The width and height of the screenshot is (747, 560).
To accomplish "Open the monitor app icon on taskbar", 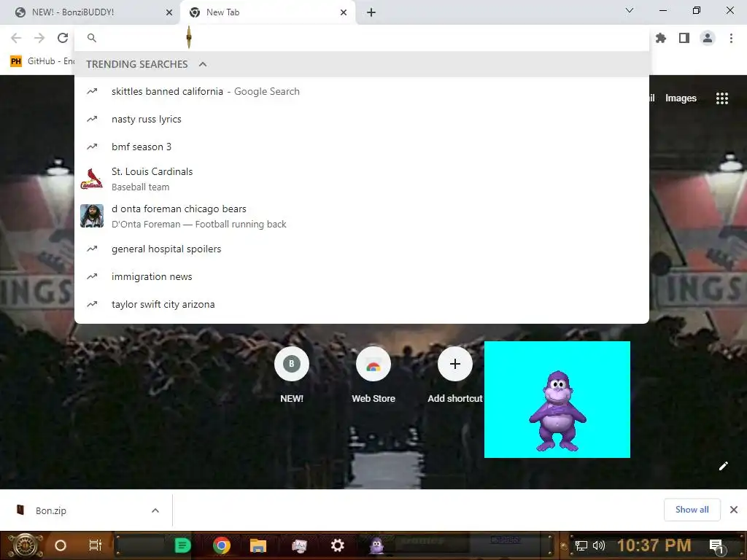I will pos(298,545).
